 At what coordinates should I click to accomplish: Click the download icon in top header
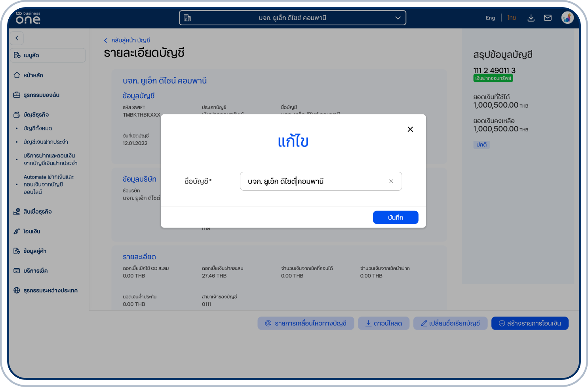[x=531, y=18]
